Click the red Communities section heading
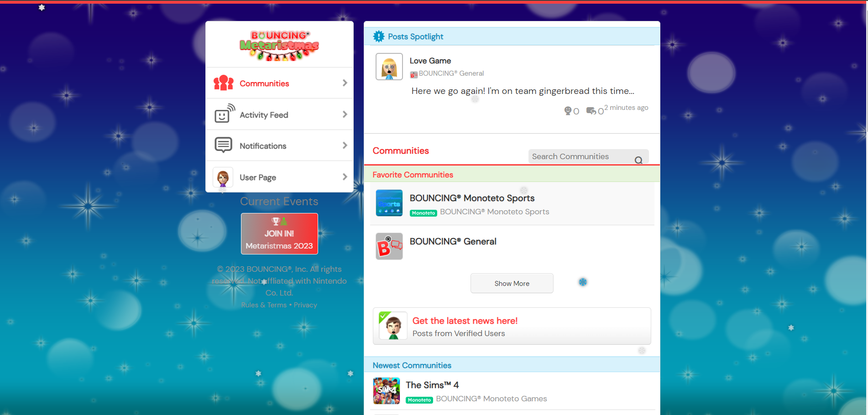 pyautogui.click(x=401, y=150)
